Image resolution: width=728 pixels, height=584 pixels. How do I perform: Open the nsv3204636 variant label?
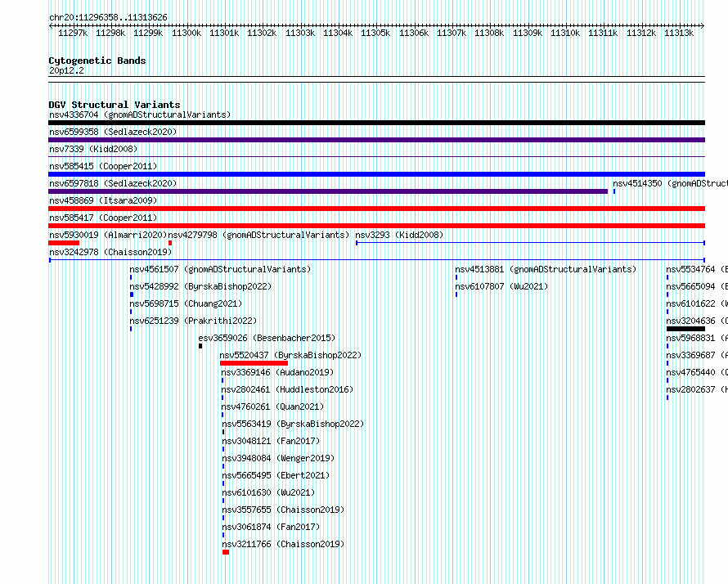pyautogui.click(x=697, y=321)
